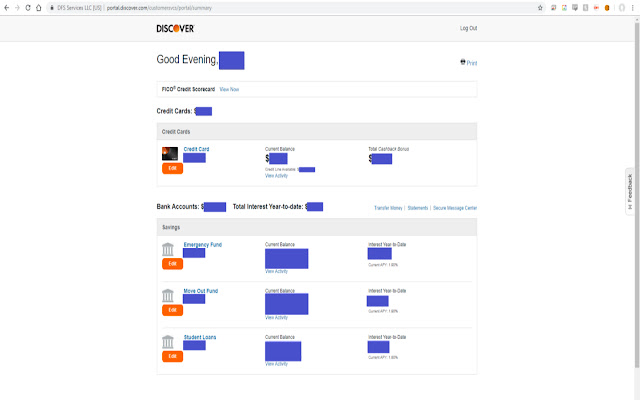Viewport: 640px width, 400px height.
Task: Open the Secure Message Center link
Action: pyautogui.click(x=455, y=208)
